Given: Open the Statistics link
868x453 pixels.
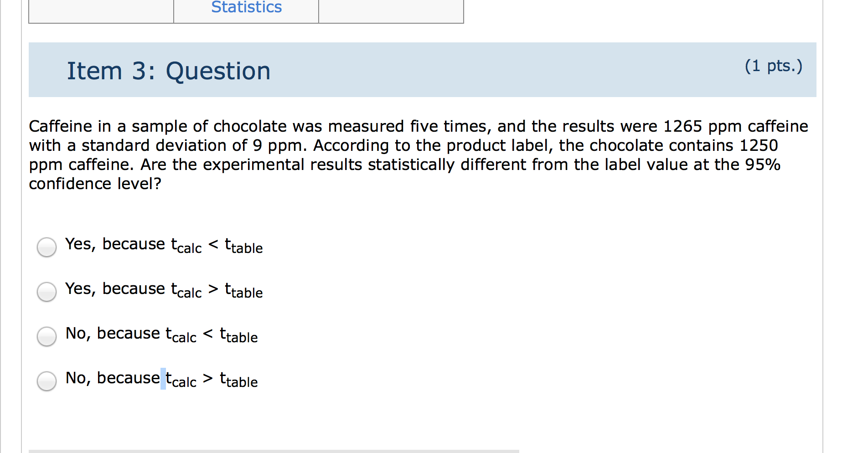Looking at the screenshot, I should pyautogui.click(x=247, y=7).
